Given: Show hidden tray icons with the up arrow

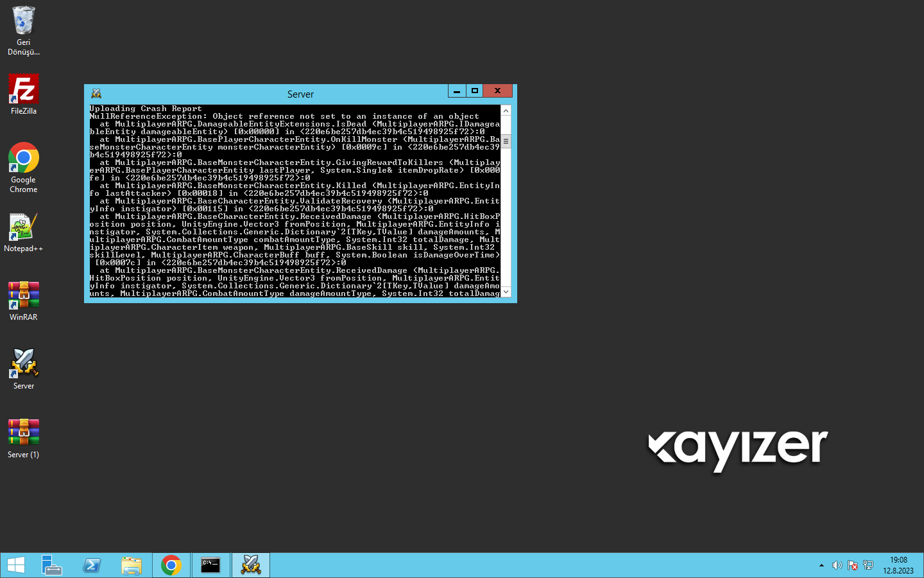Looking at the screenshot, I should tap(821, 565).
